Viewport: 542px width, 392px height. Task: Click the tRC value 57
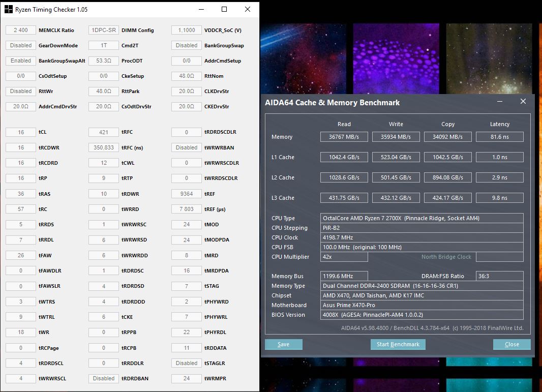pyautogui.click(x=21, y=209)
